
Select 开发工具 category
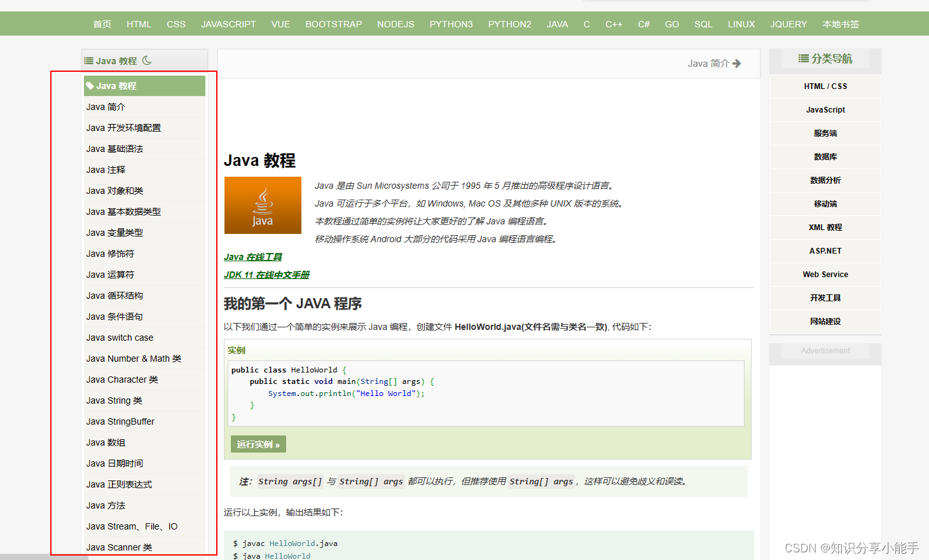tap(825, 298)
